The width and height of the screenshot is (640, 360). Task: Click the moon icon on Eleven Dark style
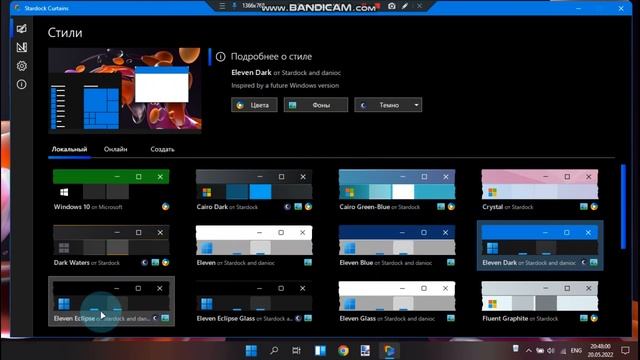584,262
